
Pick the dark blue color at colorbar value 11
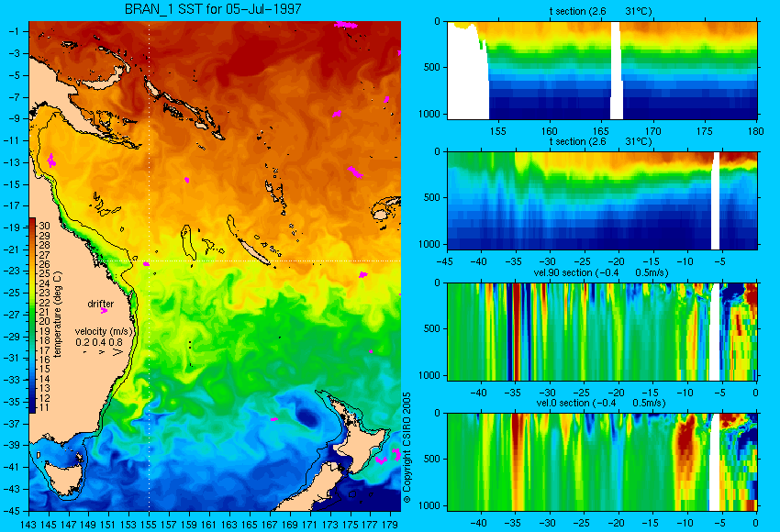(x=32, y=407)
